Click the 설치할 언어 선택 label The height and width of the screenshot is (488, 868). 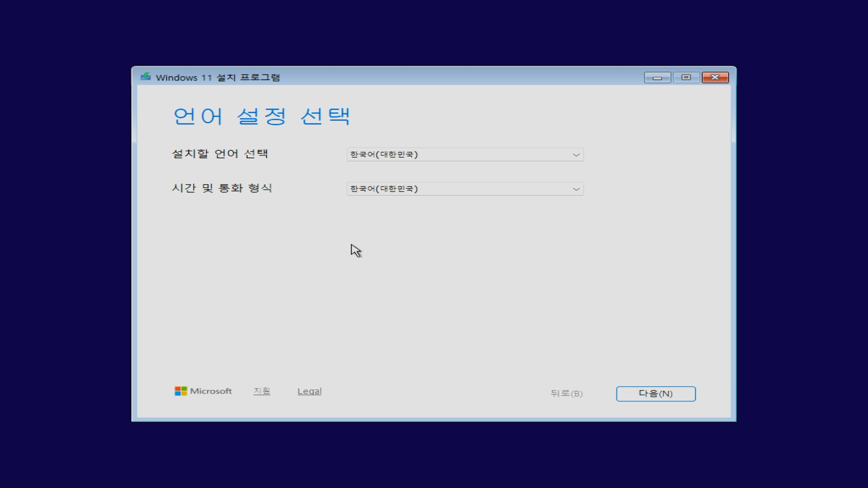(x=220, y=154)
